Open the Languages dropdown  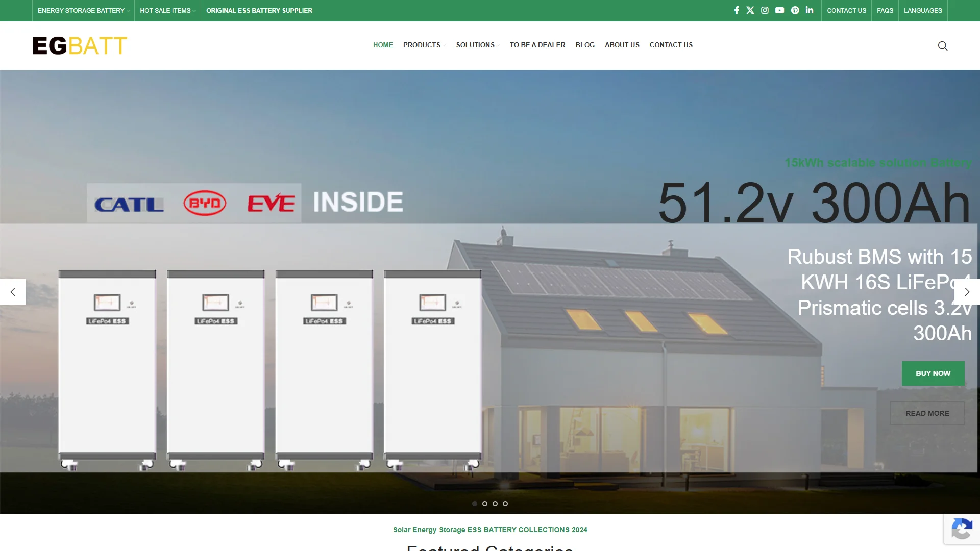(923, 11)
